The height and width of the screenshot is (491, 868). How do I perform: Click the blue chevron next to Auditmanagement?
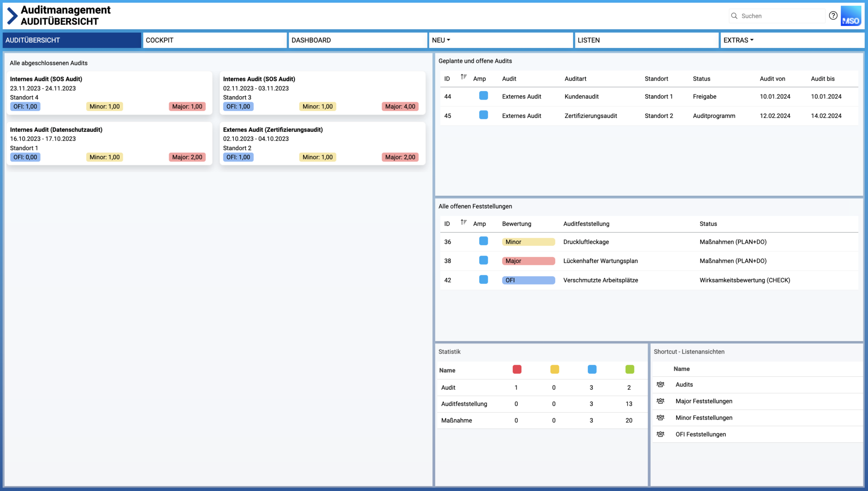12,16
